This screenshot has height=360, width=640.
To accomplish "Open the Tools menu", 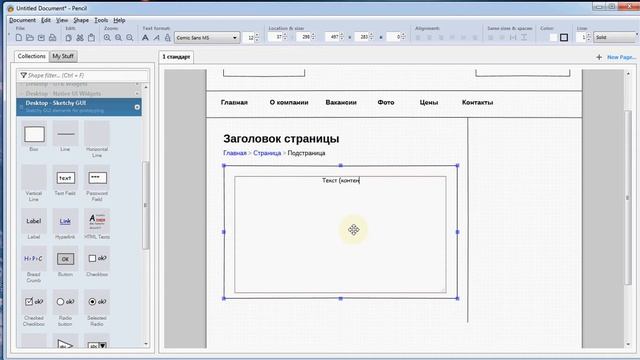I will [x=101, y=20].
